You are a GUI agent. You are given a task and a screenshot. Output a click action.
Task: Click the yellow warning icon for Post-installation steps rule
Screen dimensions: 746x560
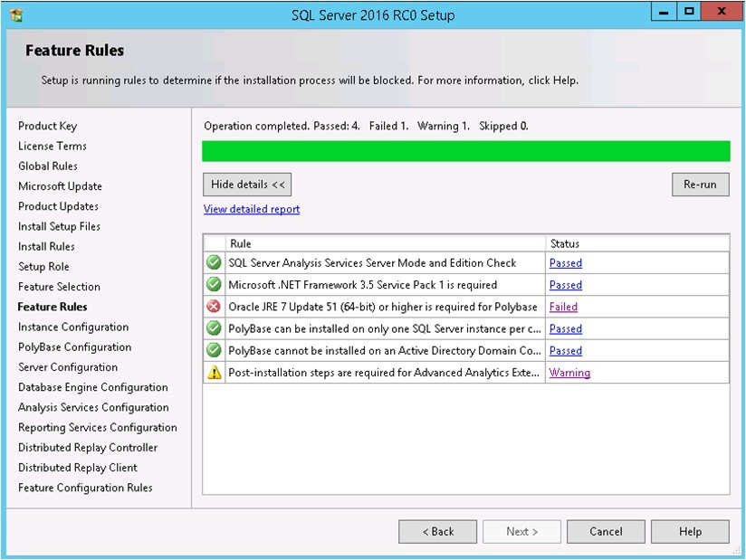(214, 372)
